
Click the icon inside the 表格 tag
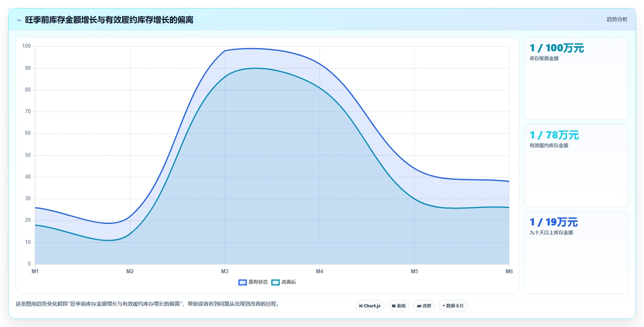click(394, 306)
